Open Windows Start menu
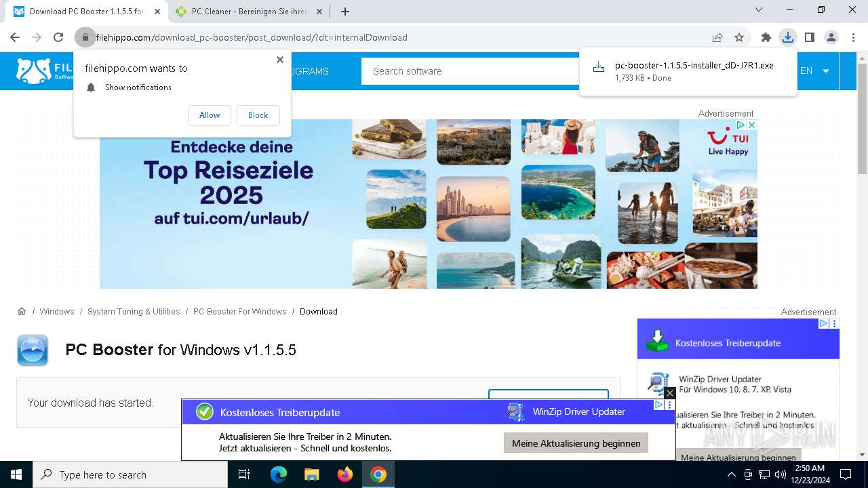Screen dimensions: 868x488 16,474
